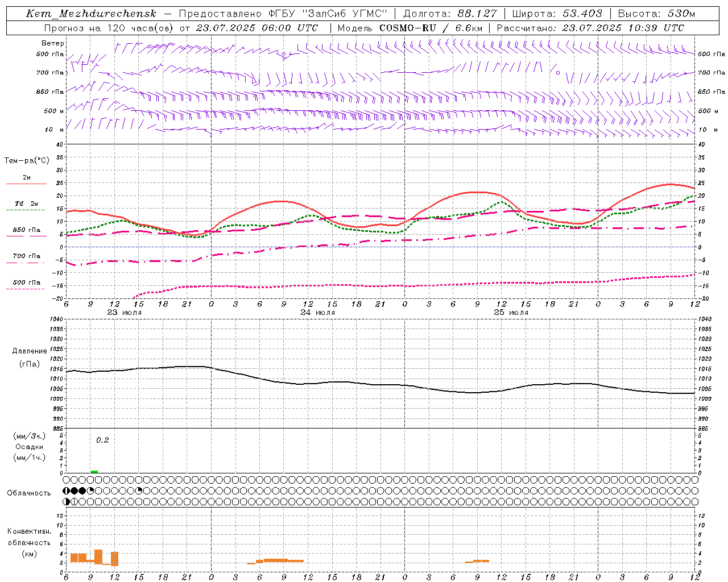Click the '10 м' label right of wind barbs
728x582 pixels.
708,130
